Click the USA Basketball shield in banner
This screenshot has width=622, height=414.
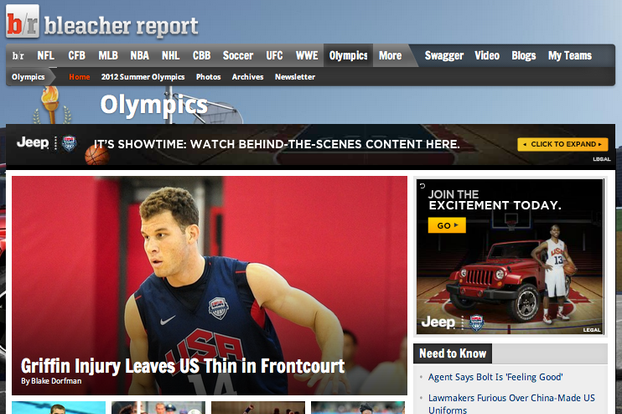[69, 144]
